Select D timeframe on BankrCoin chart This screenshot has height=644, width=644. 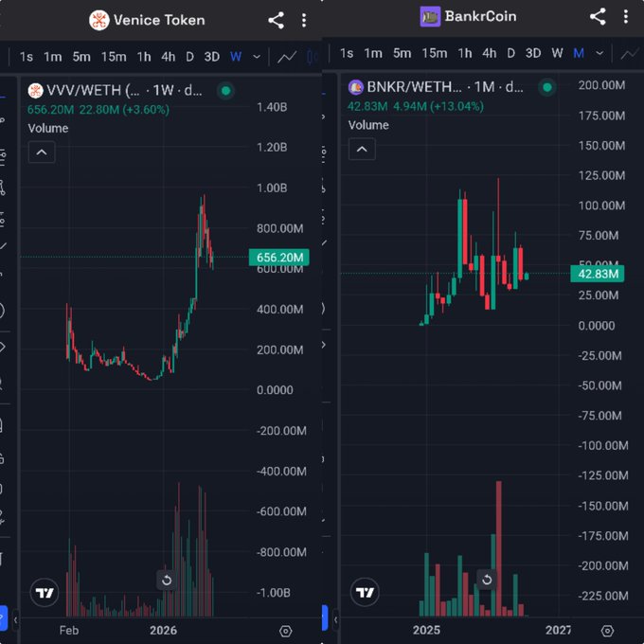(510, 53)
